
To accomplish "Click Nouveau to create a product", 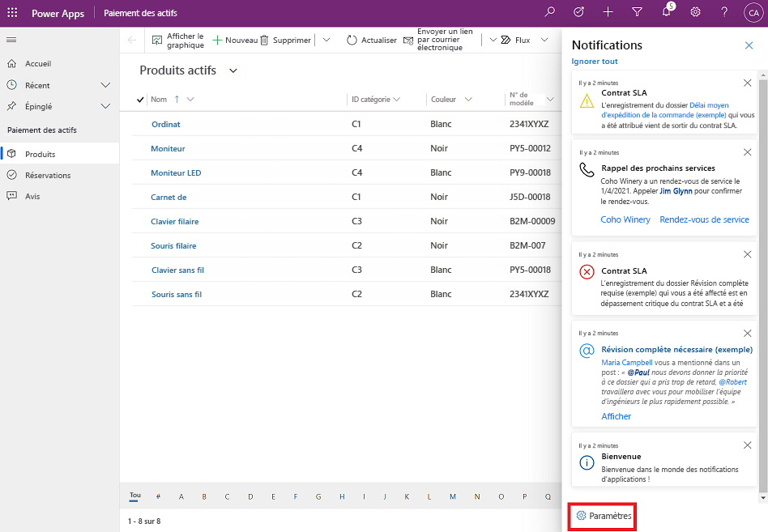I will click(235, 40).
